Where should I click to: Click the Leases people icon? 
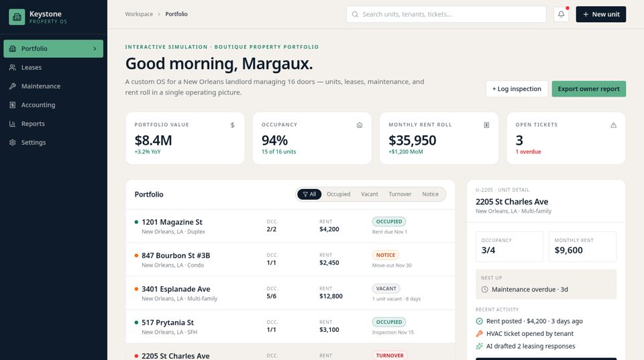(13, 67)
